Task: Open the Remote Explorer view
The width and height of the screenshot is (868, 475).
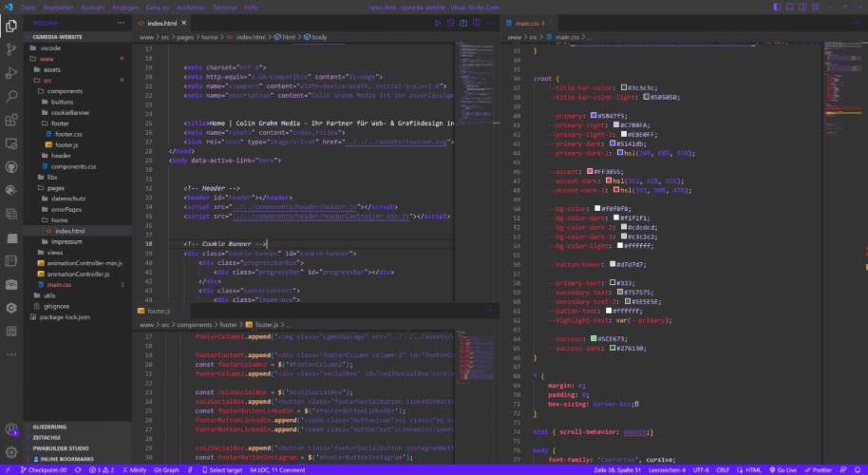Action: 11,143
